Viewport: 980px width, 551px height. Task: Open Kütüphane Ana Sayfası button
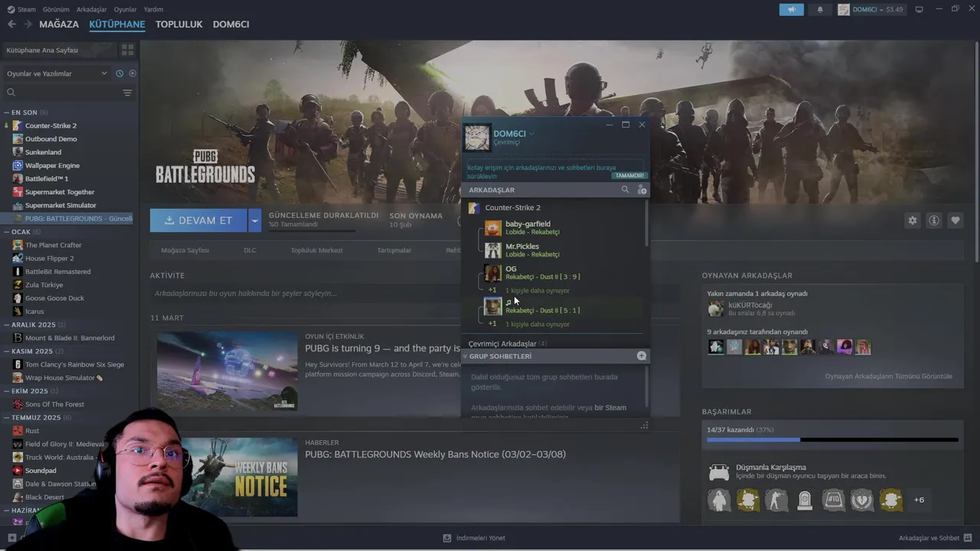click(x=60, y=50)
